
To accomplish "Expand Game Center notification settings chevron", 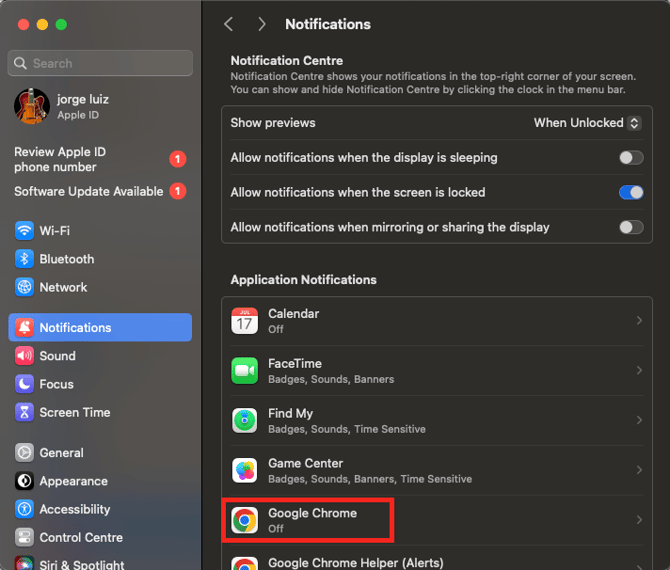I will click(x=639, y=470).
